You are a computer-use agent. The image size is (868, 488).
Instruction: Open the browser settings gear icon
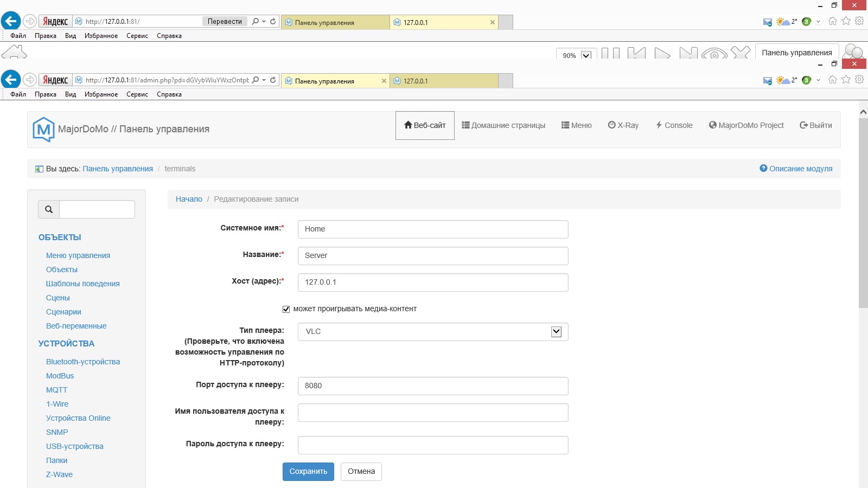point(859,80)
